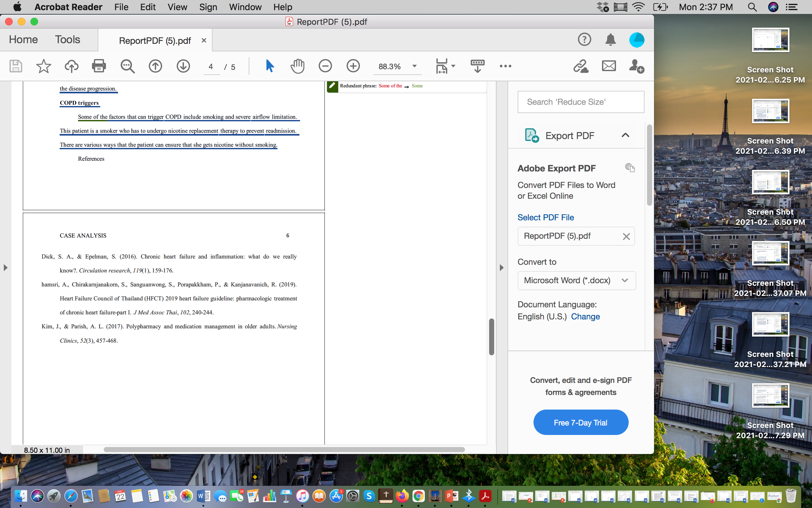Select the Screen Shot 2021-02...6.25 PM desktop file
The image size is (812, 508).
(x=770, y=56)
